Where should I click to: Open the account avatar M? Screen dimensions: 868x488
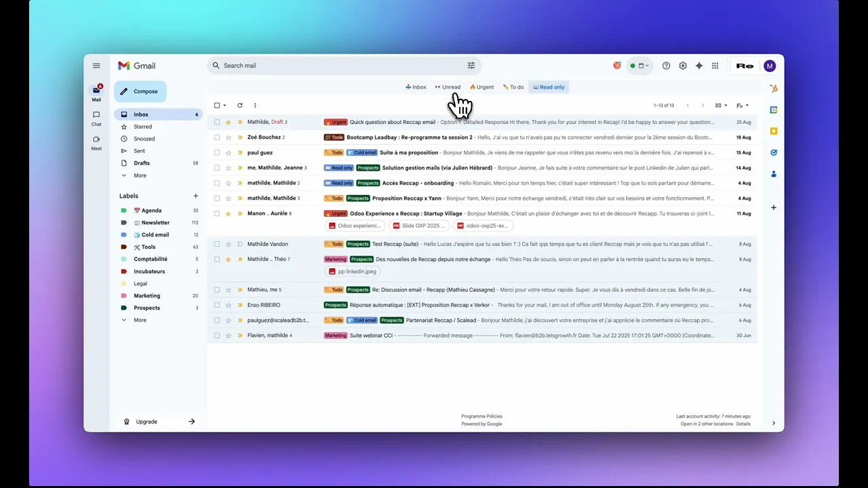pos(769,66)
